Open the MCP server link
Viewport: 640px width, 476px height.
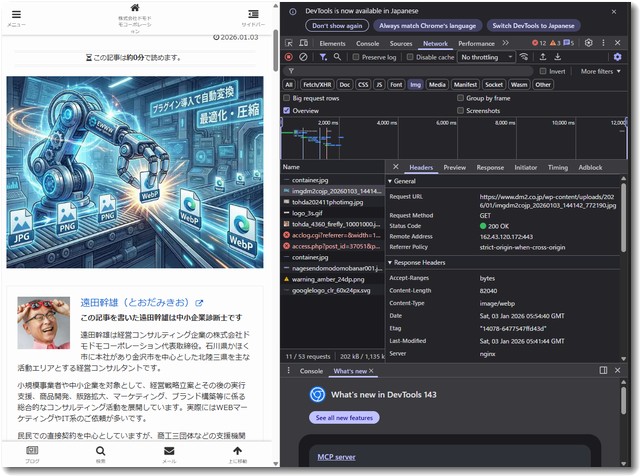tap(336, 457)
